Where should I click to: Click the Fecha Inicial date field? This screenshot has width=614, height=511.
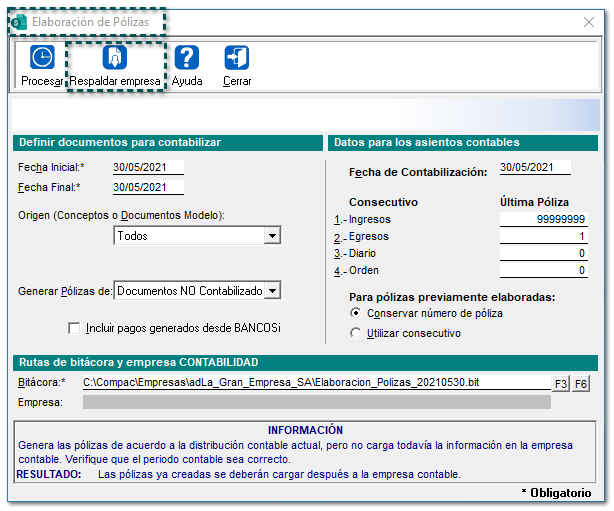pos(148,168)
